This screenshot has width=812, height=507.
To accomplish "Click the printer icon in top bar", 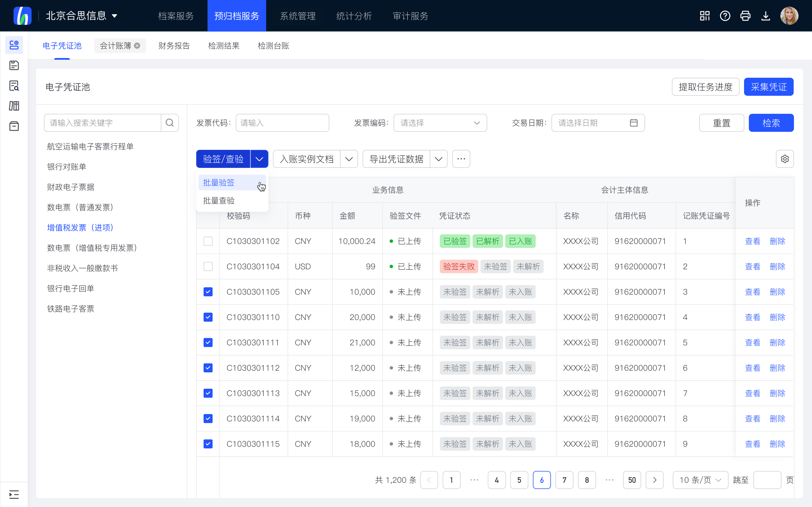I will [x=745, y=16].
